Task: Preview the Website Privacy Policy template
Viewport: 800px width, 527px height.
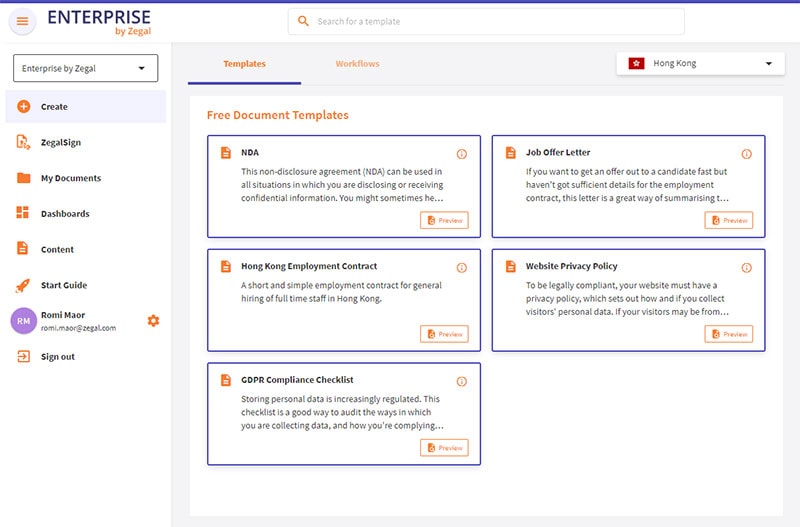Action: (729, 334)
